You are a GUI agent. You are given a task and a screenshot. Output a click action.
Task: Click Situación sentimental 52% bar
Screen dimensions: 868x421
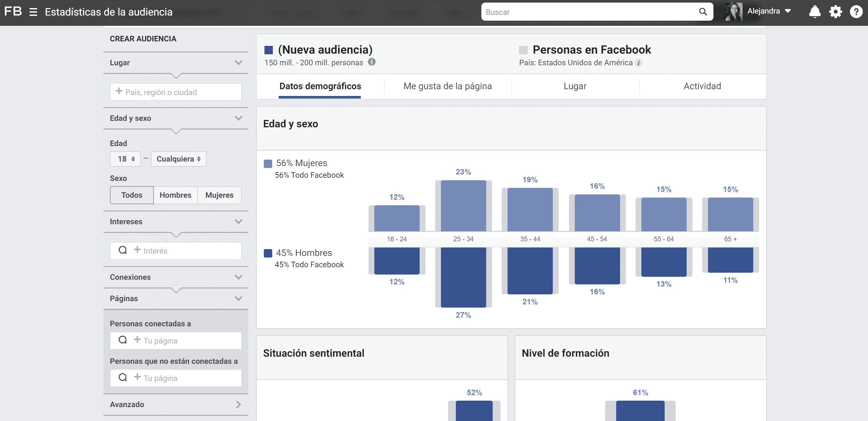point(474,411)
